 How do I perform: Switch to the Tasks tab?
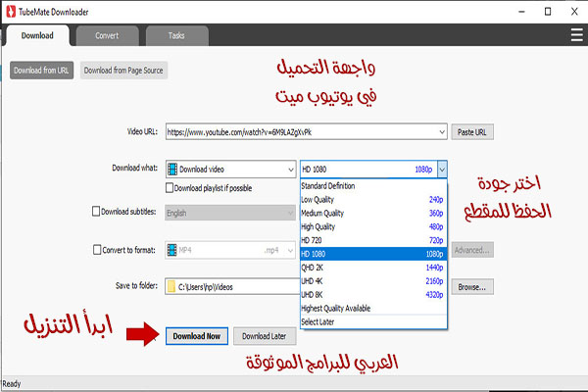click(176, 35)
